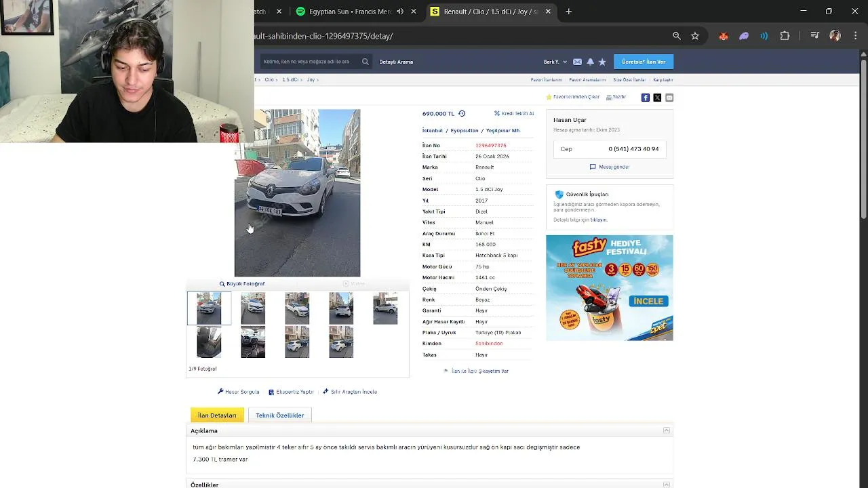The image size is (868, 488).
Task: Click the listing number 1296497375
Action: pos(491,146)
